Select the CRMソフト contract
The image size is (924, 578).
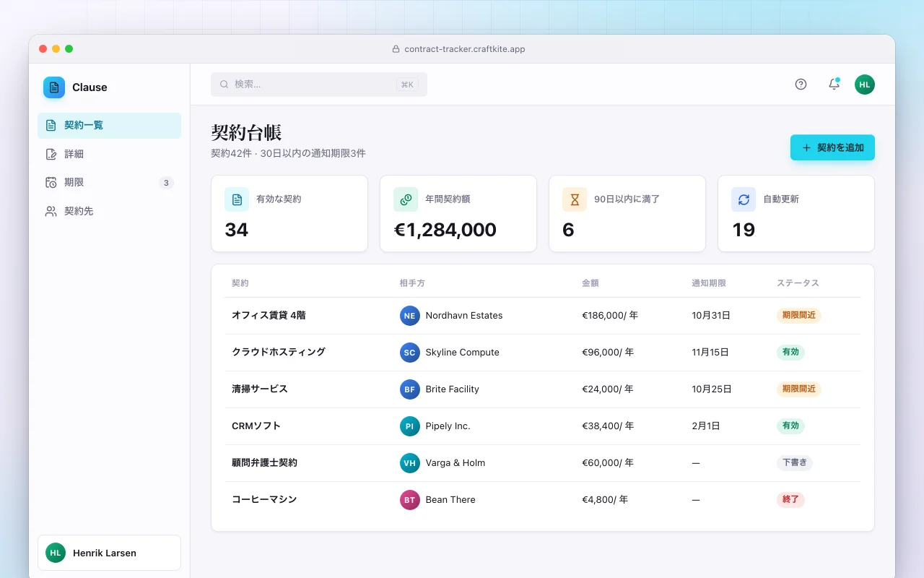coord(256,426)
